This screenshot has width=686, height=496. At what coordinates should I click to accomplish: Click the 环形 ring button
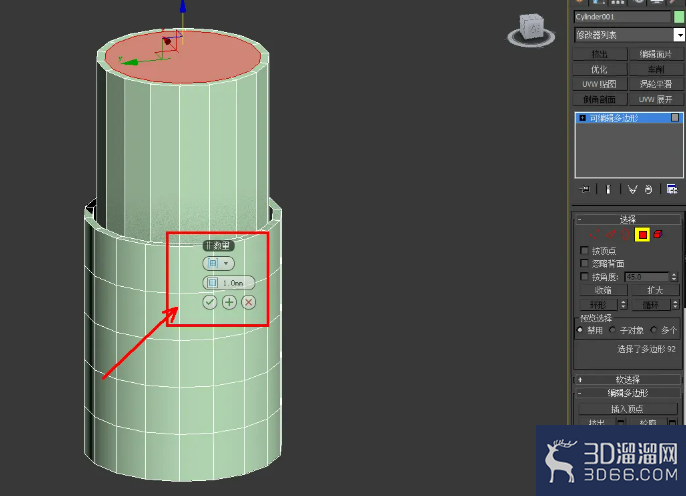[598, 304]
